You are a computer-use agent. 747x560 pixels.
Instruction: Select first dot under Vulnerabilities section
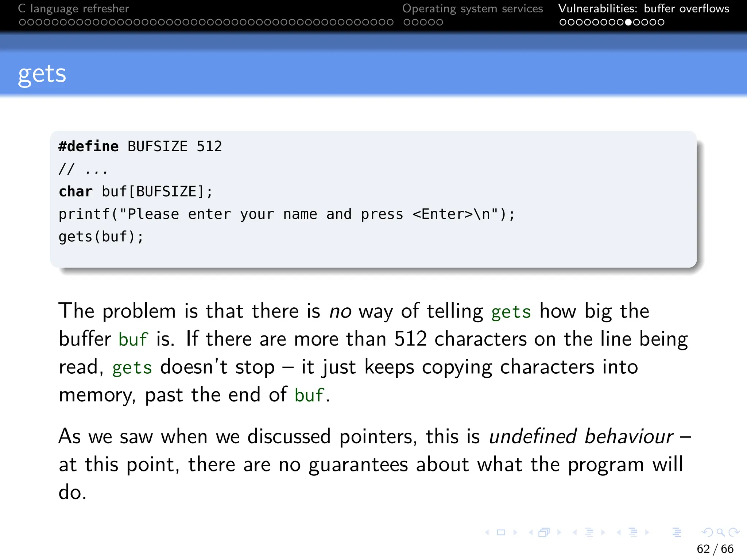[x=563, y=22]
